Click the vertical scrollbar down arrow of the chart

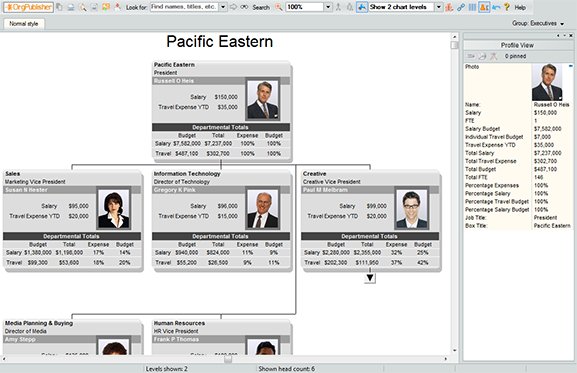pyautogui.click(x=454, y=351)
